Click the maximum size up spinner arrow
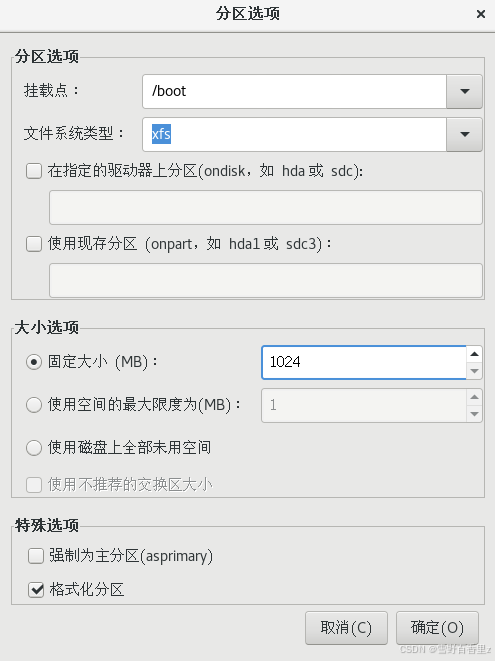This screenshot has height=661, width=495. [474, 397]
